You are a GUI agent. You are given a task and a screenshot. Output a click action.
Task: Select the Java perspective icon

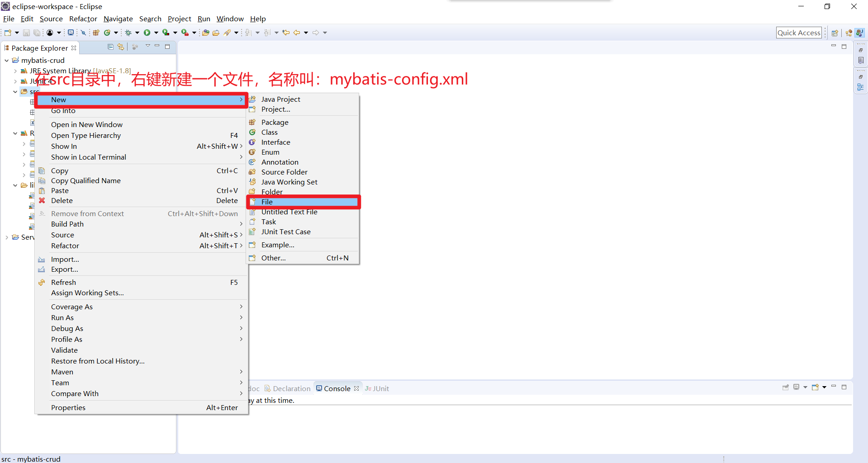(x=860, y=33)
